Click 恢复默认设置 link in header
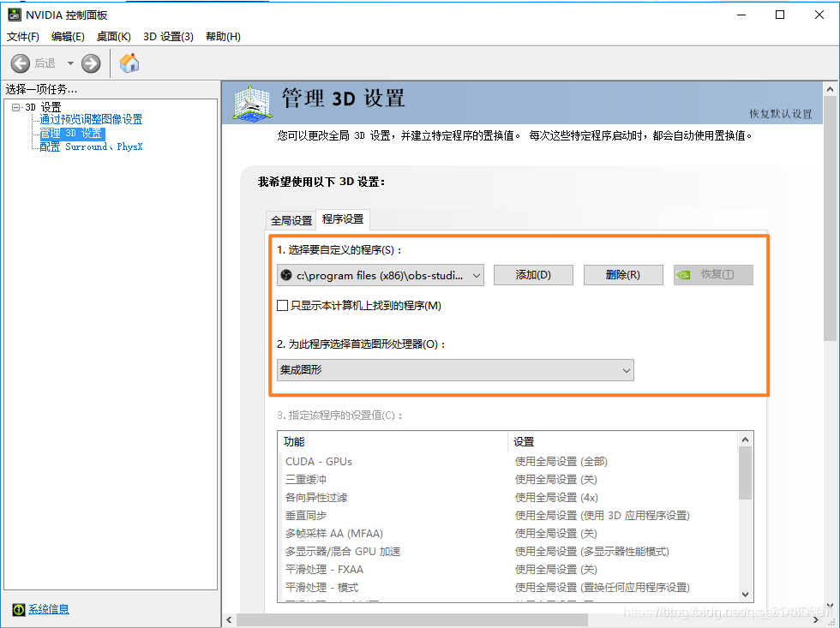The width and height of the screenshot is (840, 628). 781,113
